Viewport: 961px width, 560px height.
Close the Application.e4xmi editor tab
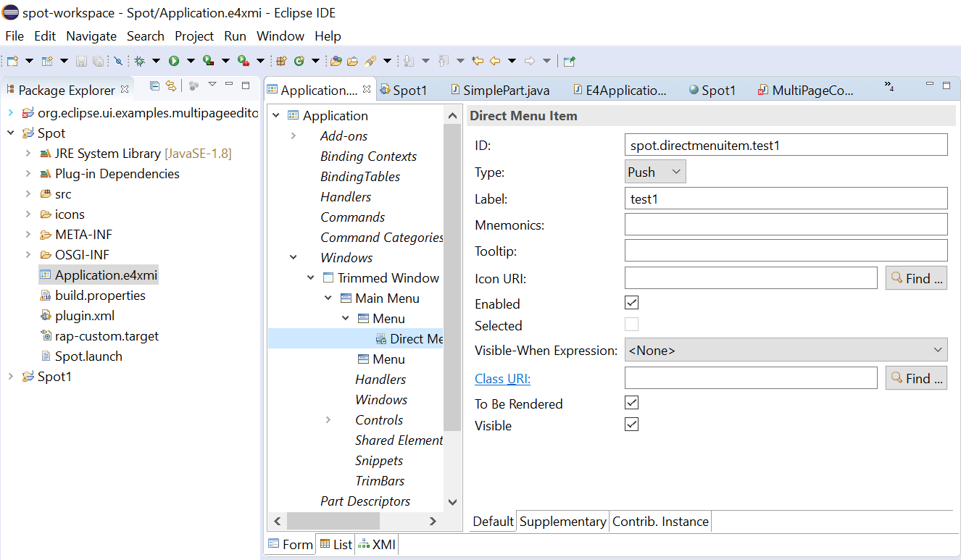click(x=367, y=89)
